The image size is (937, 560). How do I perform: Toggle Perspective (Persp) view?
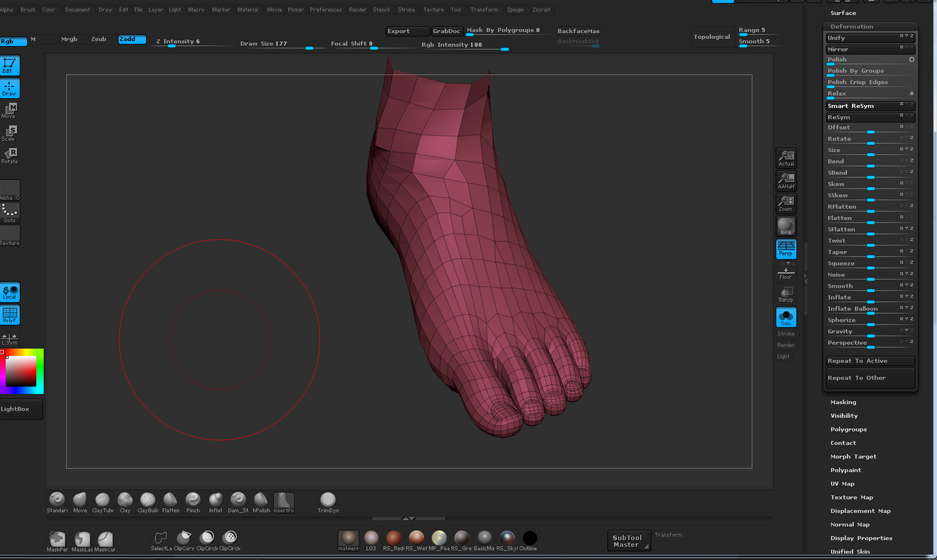pyautogui.click(x=786, y=249)
